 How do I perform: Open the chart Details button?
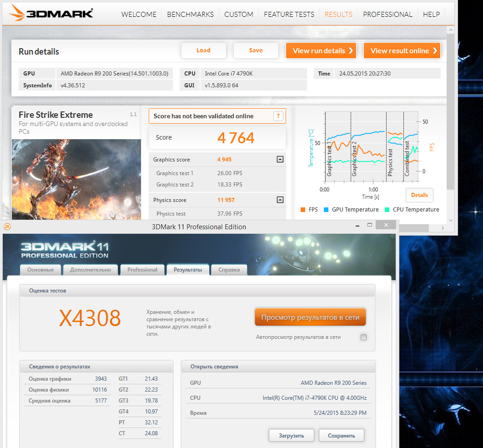click(419, 195)
